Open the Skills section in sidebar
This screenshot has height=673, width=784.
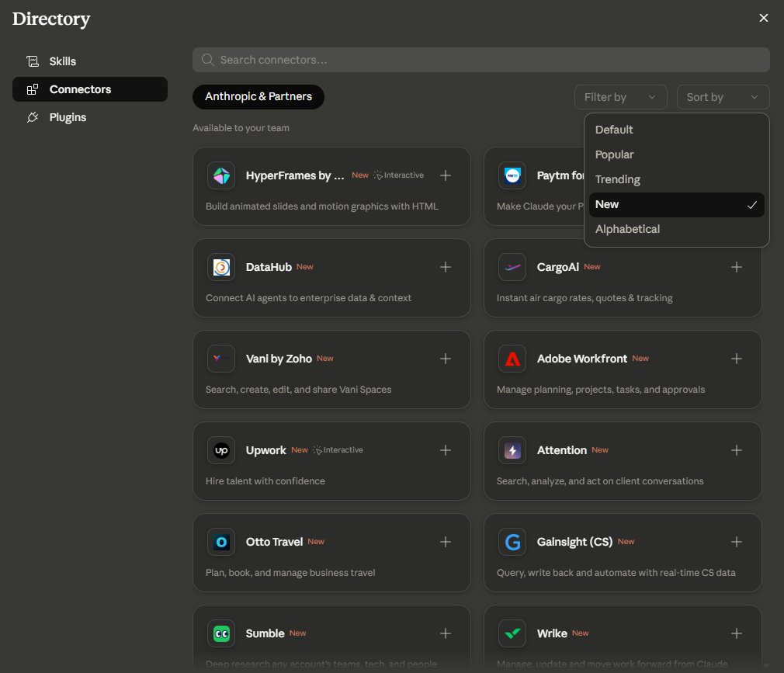pos(90,61)
